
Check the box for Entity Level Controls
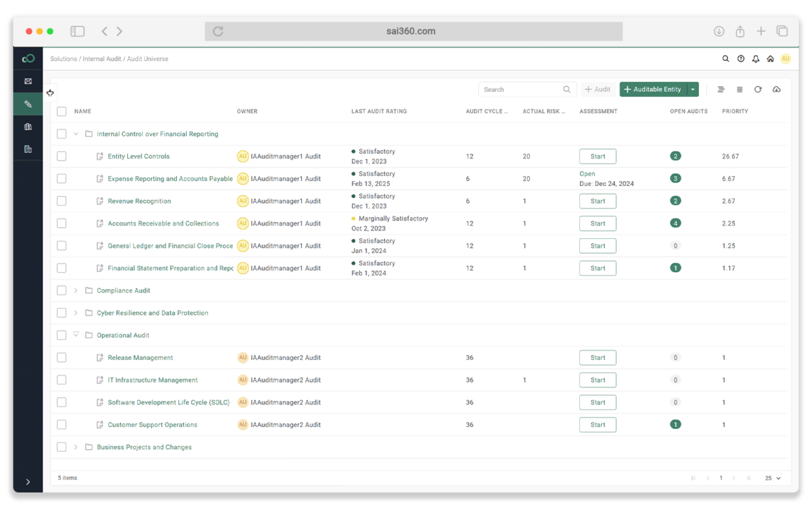(x=62, y=156)
